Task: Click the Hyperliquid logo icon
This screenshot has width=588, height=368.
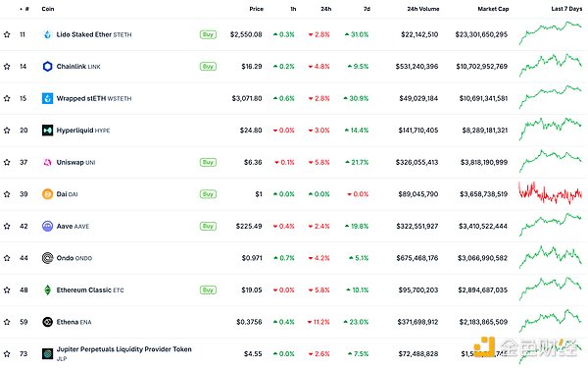Action: coord(48,131)
